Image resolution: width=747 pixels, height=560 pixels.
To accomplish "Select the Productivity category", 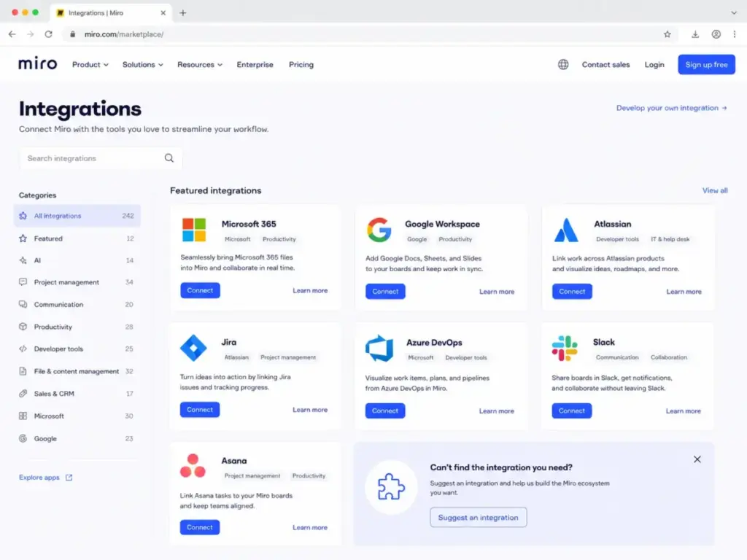I will (x=77, y=327).
